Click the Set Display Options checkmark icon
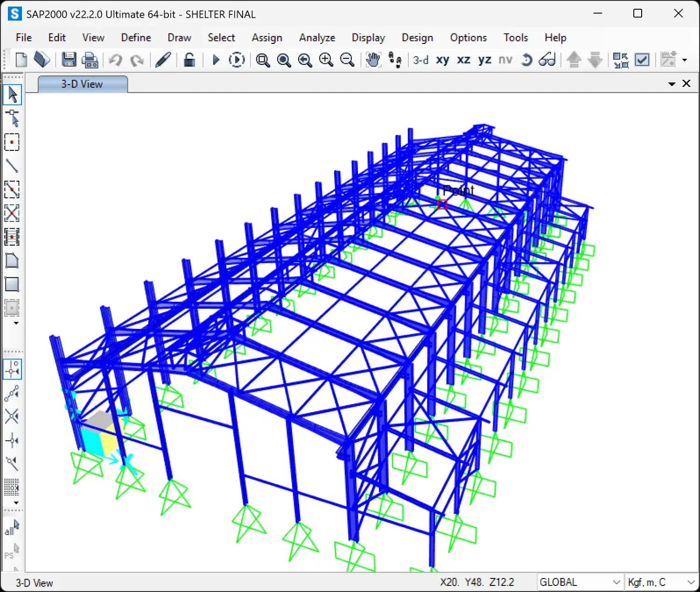This screenshot has height=592, width=700. [x=642, y=60]
